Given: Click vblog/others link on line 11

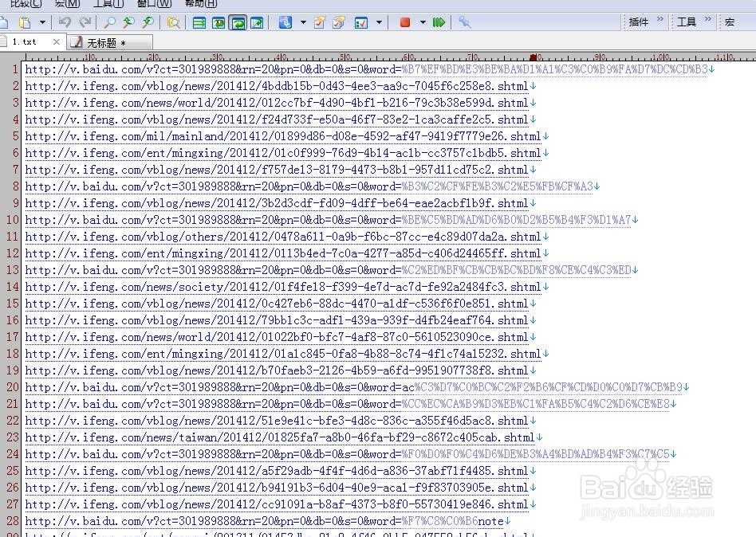Looking at the screenshot, I should pos(283,237).
